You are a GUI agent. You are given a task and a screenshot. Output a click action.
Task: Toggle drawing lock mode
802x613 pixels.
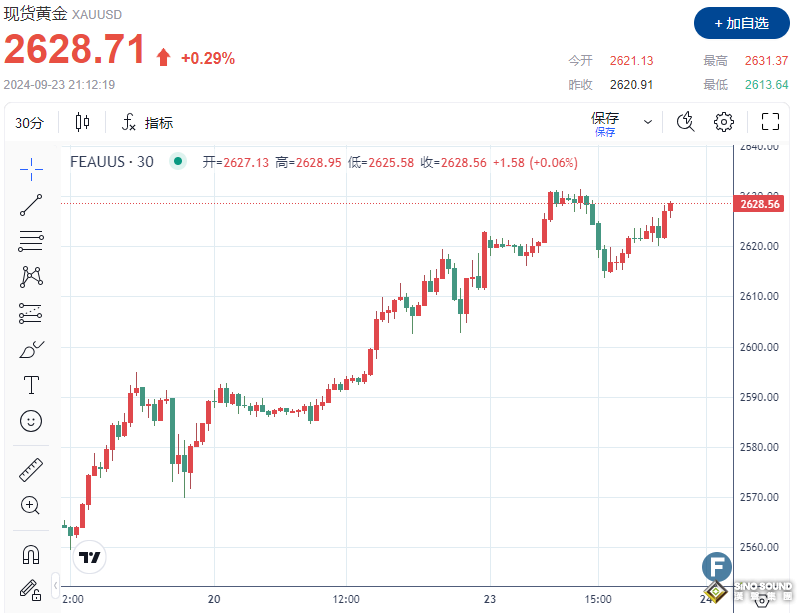coord(30,590)
